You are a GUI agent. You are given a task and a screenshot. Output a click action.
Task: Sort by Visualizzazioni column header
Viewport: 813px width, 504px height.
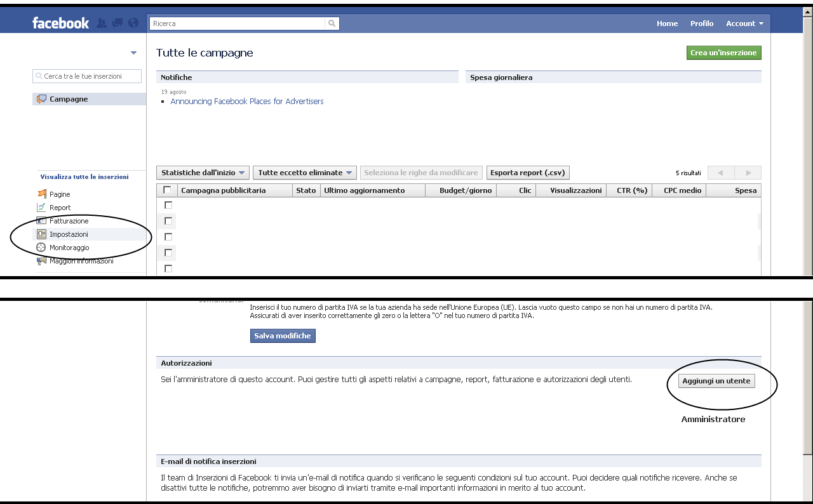coord(571,190)
